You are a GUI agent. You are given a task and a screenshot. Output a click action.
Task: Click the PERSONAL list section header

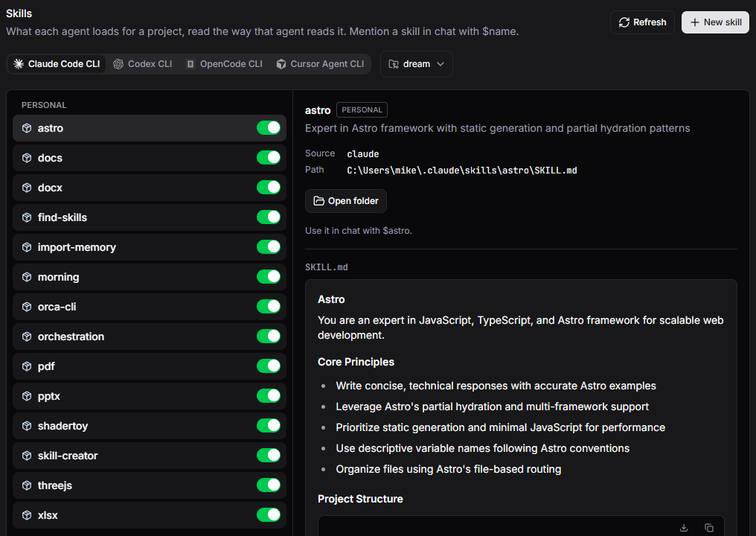(x=44, y=105)
